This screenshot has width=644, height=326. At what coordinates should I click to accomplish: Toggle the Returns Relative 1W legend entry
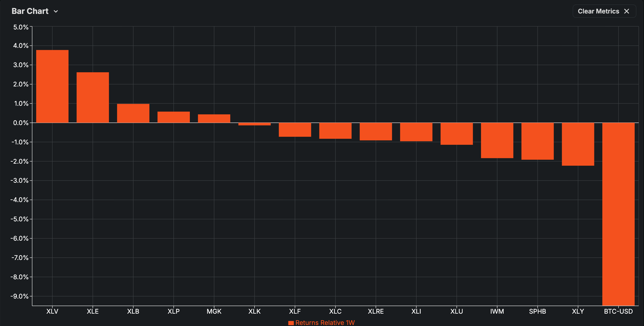click(x=325, y=323)
